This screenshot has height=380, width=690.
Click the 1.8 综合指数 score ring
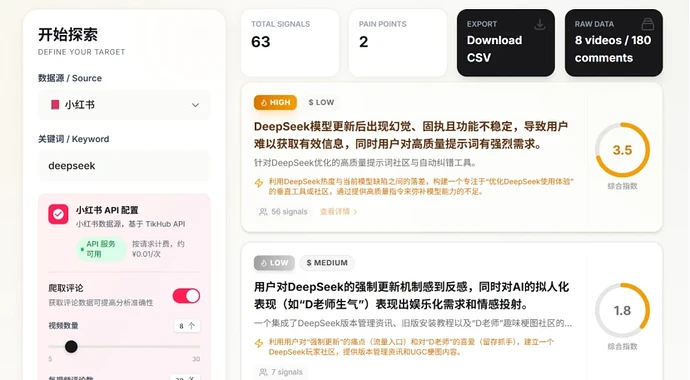click(x=622, y=311)
